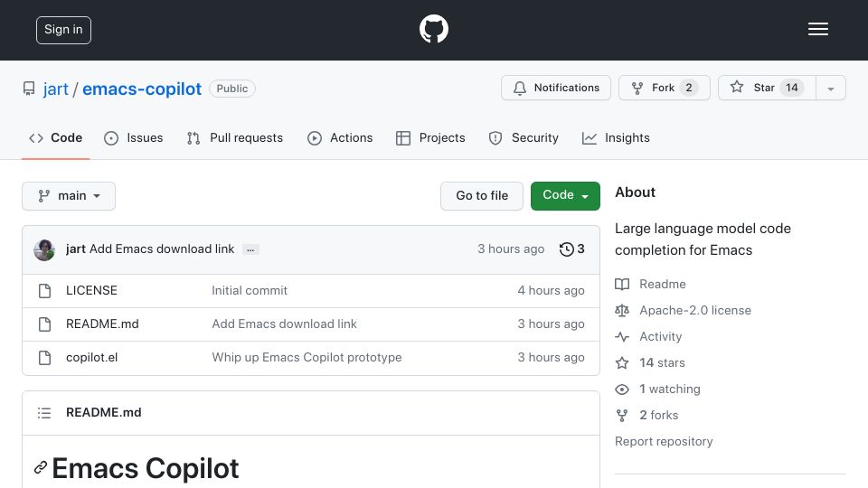This screenshot has width=868, height=488.
Task: Click jart's avatar in the commit row
Action: pos(44,250)
